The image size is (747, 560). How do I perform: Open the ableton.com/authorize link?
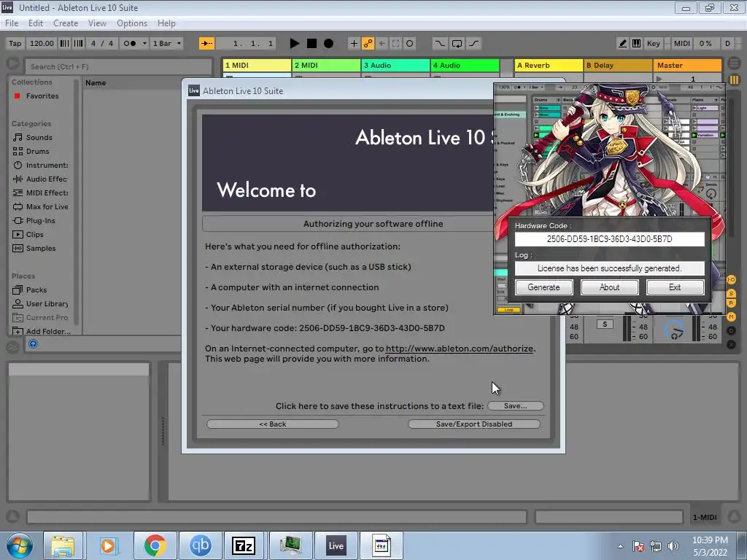click(x=460, y=349)
